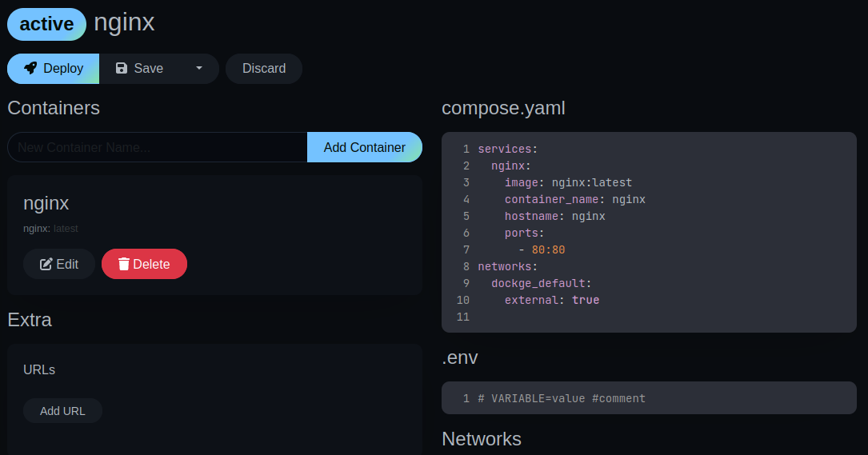Click the nginx container card title
Viewport: 868px width, 455px height.
point(46,203)
